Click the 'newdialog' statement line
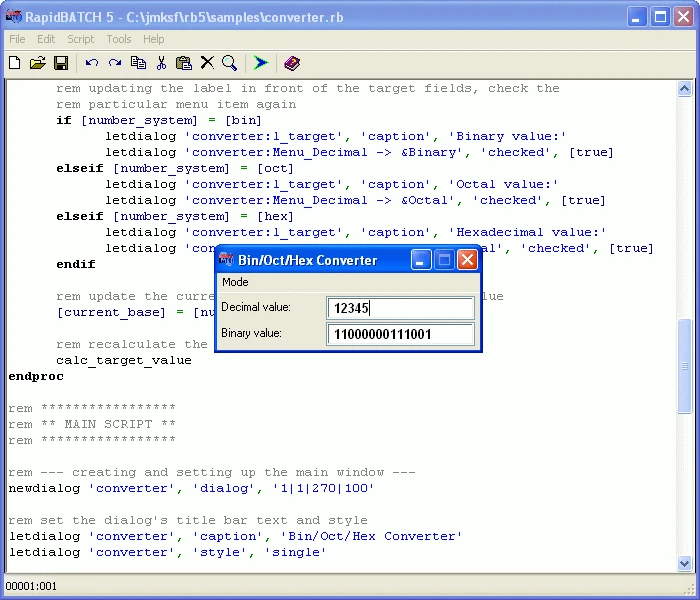Image resolution: width=700 pixels, height=600 pixels. [191, 488]
